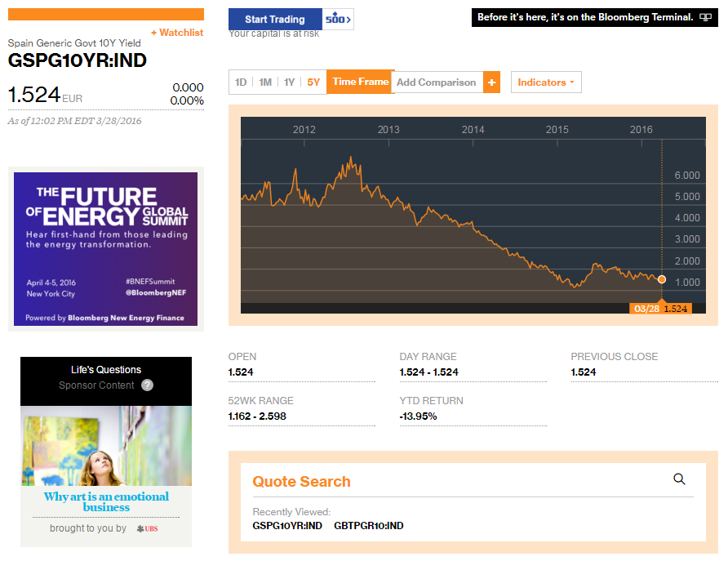Select the 5Y time range

pos(313,82)
